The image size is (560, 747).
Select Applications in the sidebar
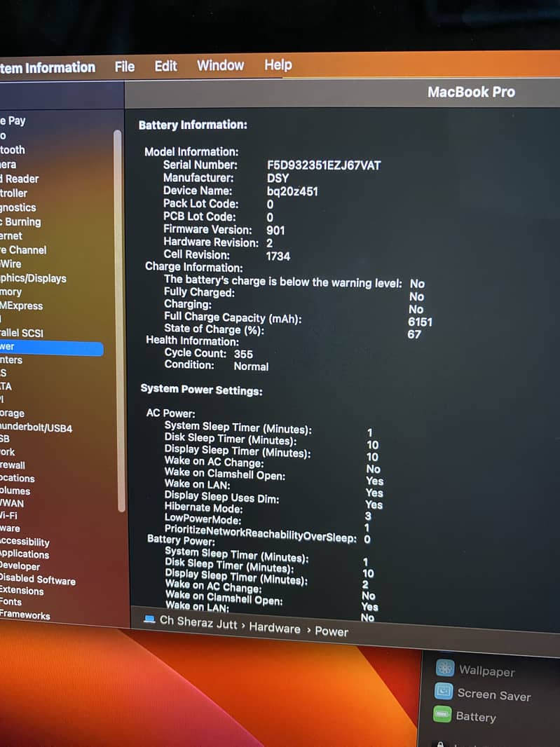[x=25, y=554]
